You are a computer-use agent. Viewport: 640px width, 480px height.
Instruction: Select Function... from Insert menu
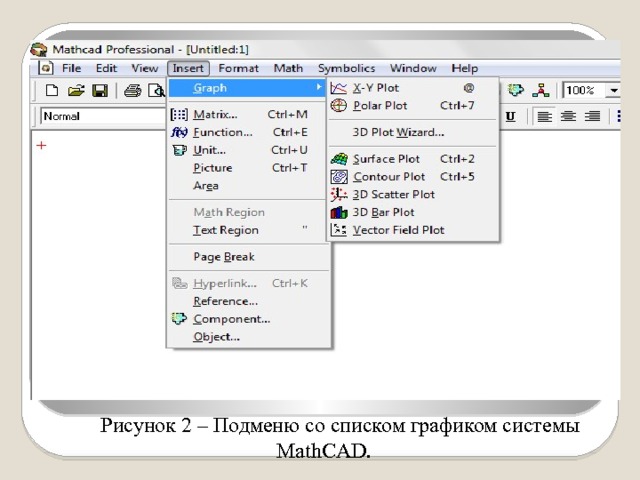249,132
